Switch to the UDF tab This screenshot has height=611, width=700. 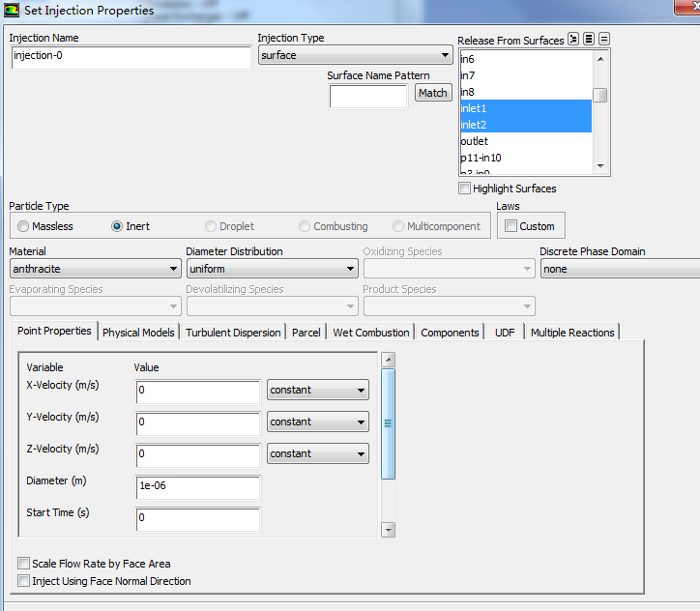(x=505, y=333)
